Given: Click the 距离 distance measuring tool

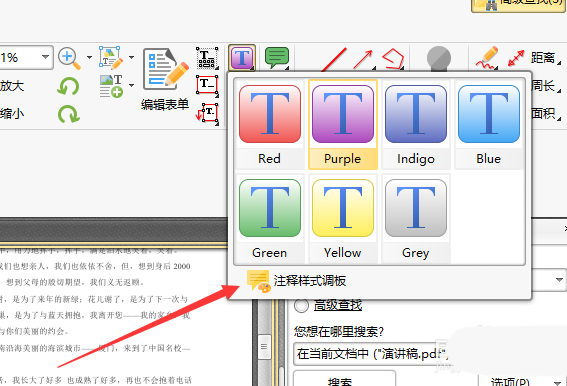Looking at the screenshot, I should click(x=534, y=58).
